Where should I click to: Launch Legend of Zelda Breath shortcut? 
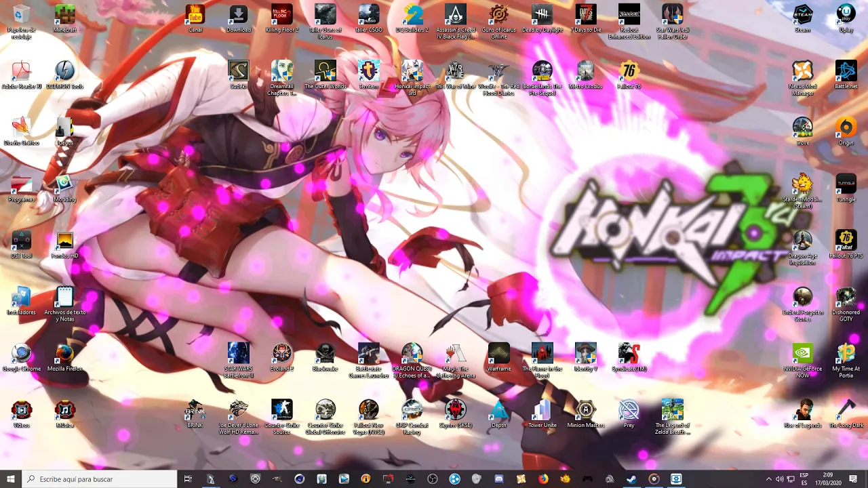coord(673,416)
